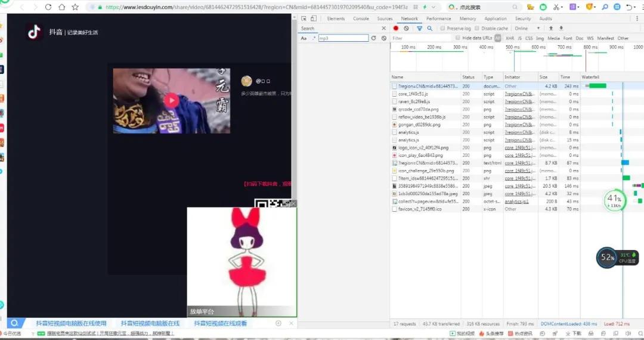Expand the address bar URL dropdown arrow
This screenshot has width=644, height=340.
click(434, 7)
